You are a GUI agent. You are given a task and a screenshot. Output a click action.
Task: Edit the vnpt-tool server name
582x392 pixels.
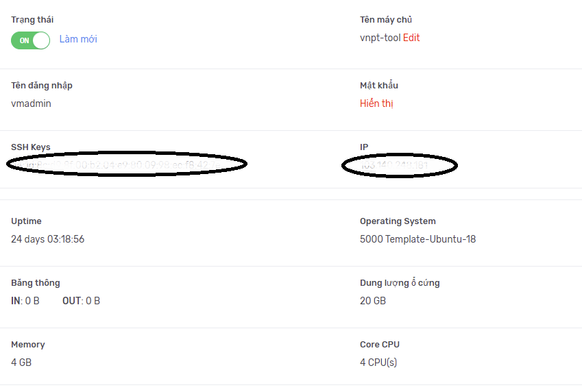[x=411, y=38]
